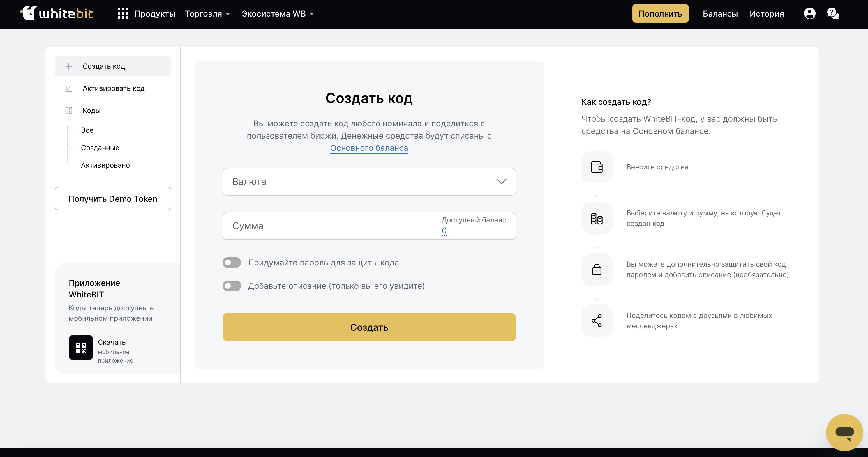Click the Добавьте описание label text

[336, 286]
